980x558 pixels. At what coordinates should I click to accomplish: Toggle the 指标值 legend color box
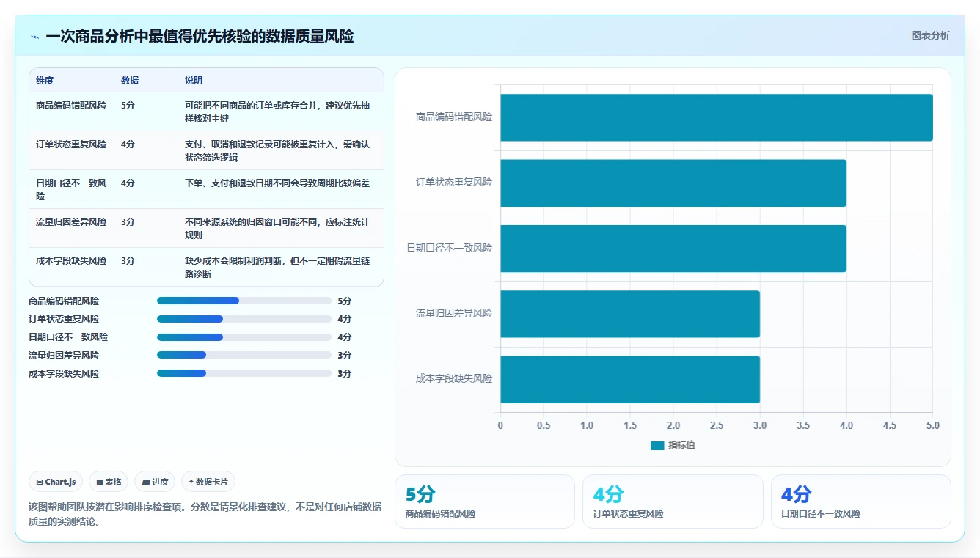657,446
